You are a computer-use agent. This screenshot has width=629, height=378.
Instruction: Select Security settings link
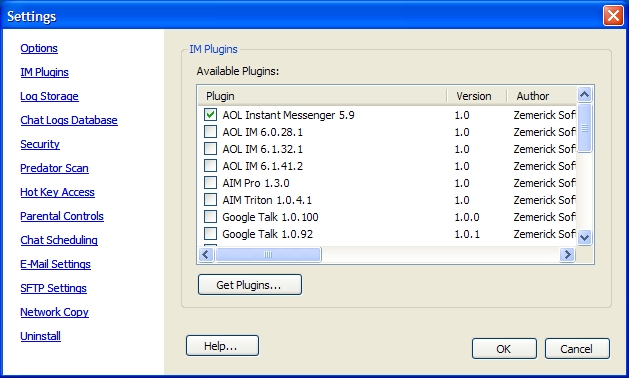point(40,144)
